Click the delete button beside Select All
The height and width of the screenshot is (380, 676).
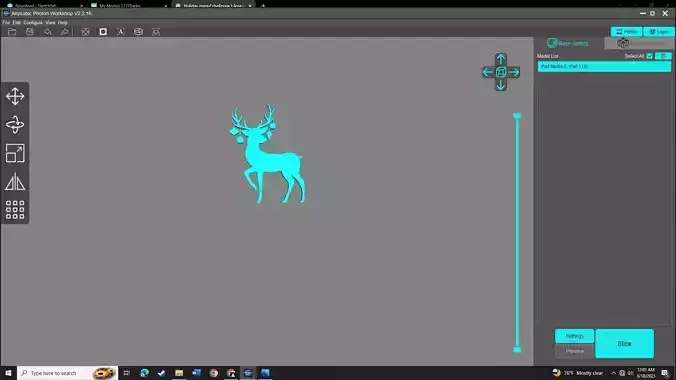click(663, 56)
